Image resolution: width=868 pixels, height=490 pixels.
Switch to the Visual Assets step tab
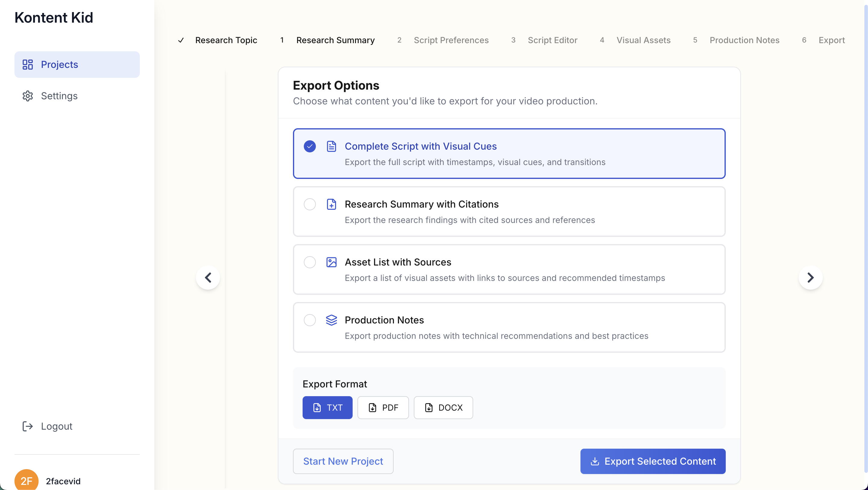pyautogui.click(x=643, y=40)
